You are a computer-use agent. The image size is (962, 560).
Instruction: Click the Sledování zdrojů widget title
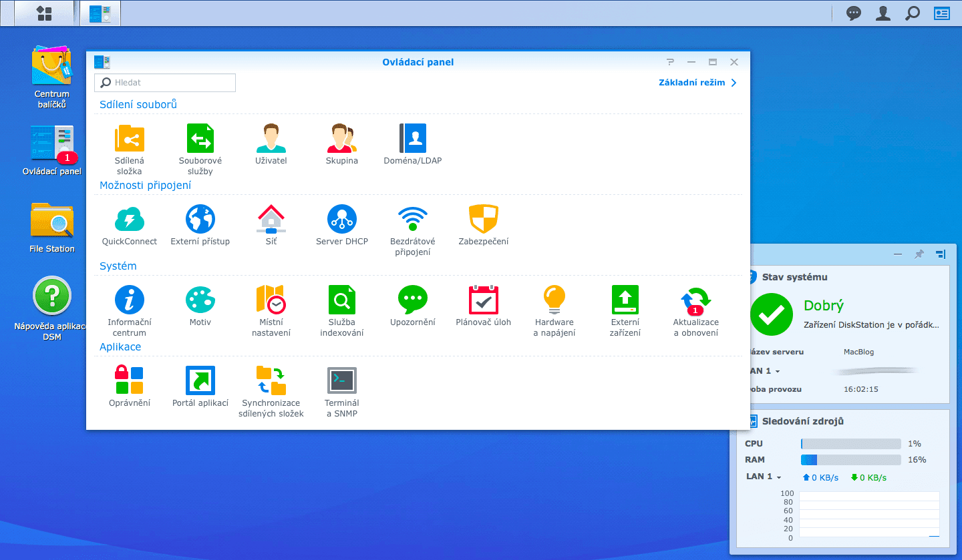(803, 421)
